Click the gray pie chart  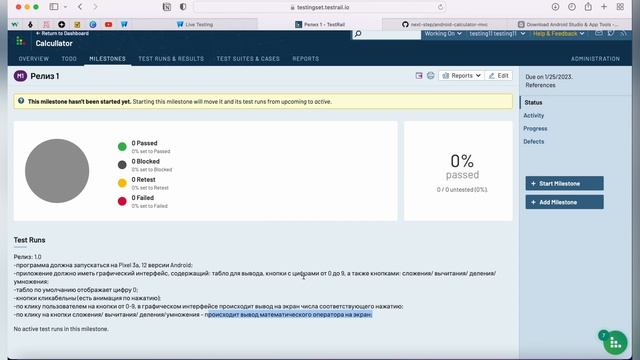pyautogui.click(x=57, y=171)
